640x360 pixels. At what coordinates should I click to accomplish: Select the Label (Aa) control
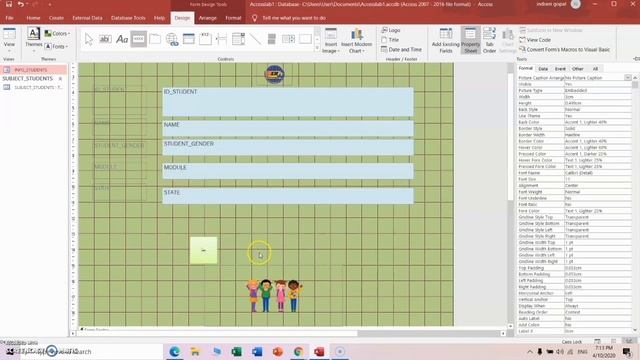122,39
